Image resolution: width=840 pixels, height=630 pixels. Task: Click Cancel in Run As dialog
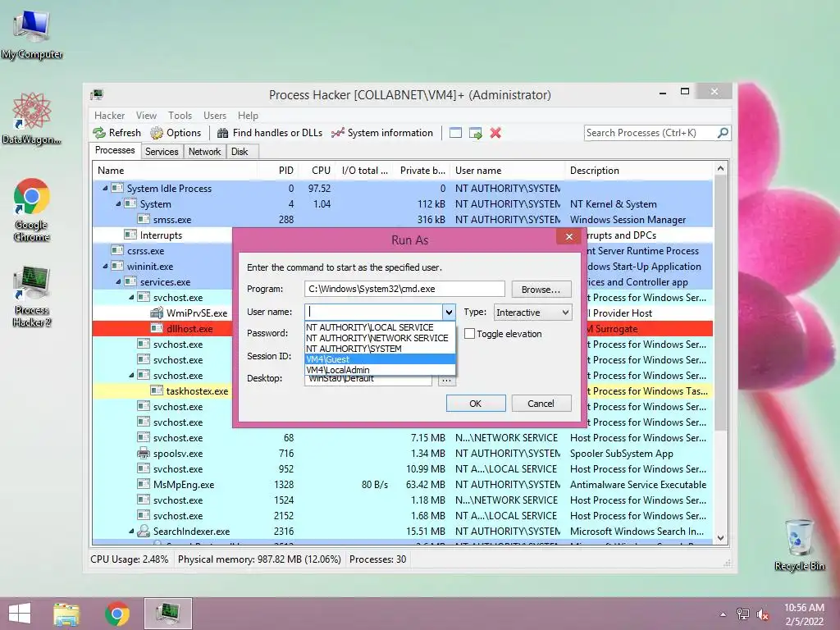(541, 404)
